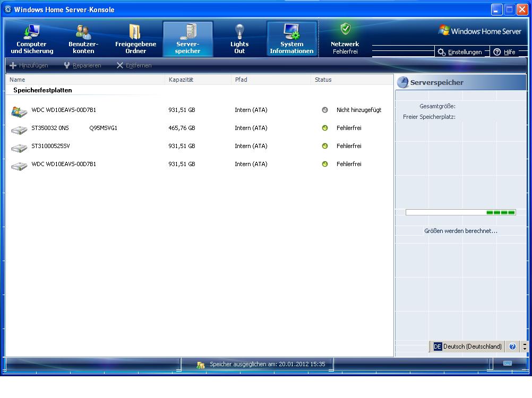This screenshot has width=532, height=398.
Task: Open the Hilfe link
Action: point(504,52)
